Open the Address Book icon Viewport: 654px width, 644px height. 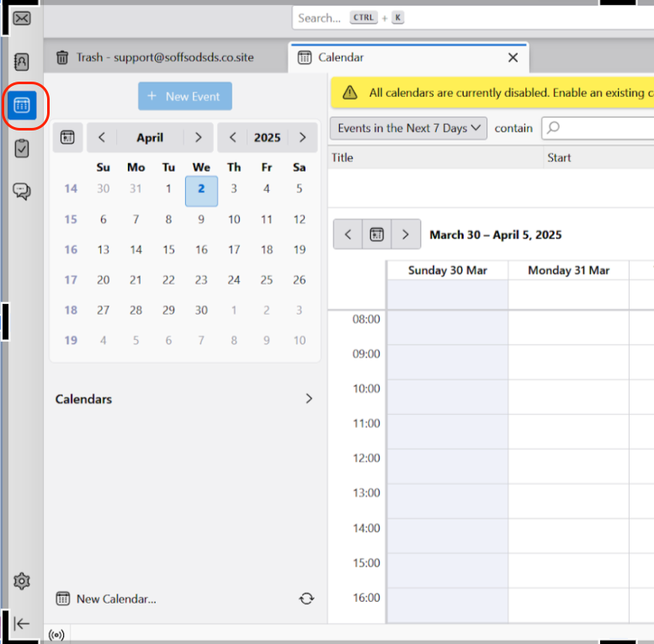[x=22, y=61]
